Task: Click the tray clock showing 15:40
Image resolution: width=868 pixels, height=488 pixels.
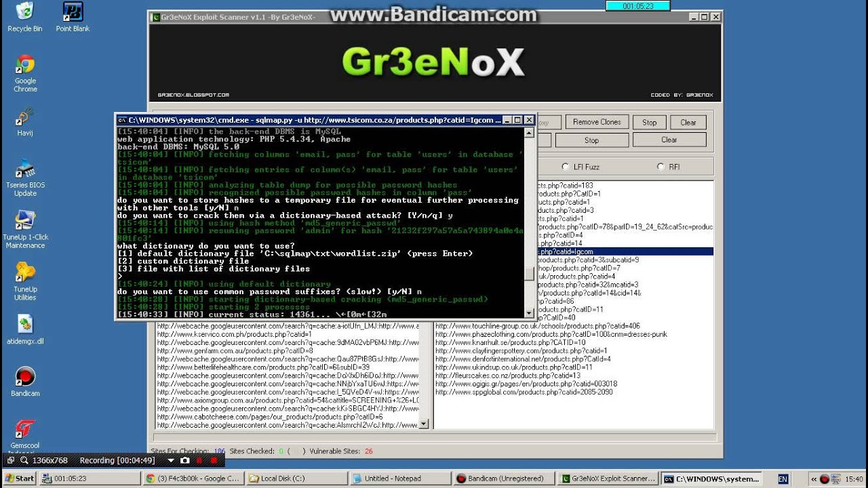Action: [854, 479]
